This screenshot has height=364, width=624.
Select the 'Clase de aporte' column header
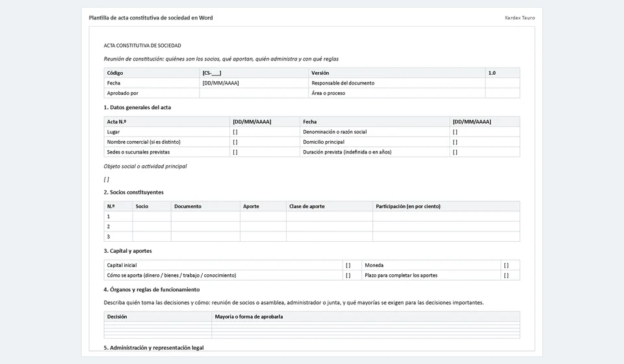point(330,206)
